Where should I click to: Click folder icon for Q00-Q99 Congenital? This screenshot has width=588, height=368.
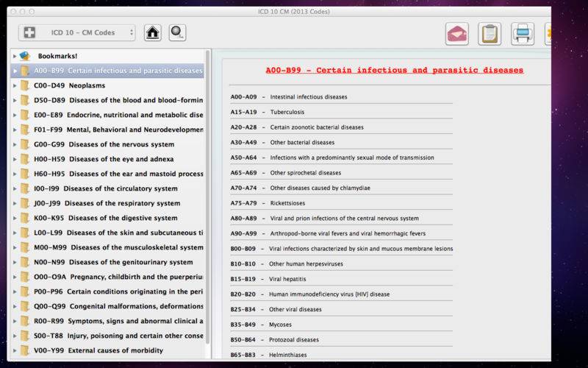point(25,306)
